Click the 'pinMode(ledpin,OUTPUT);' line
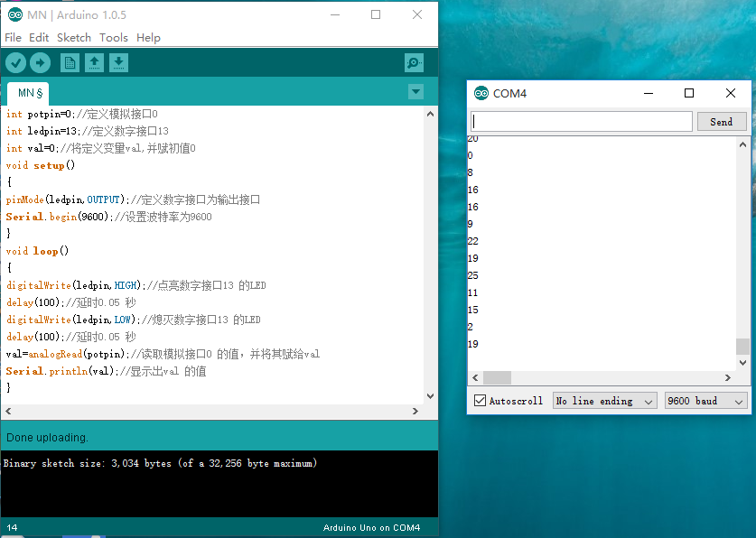This screenshot has height=538, width=756. point(133,199)
